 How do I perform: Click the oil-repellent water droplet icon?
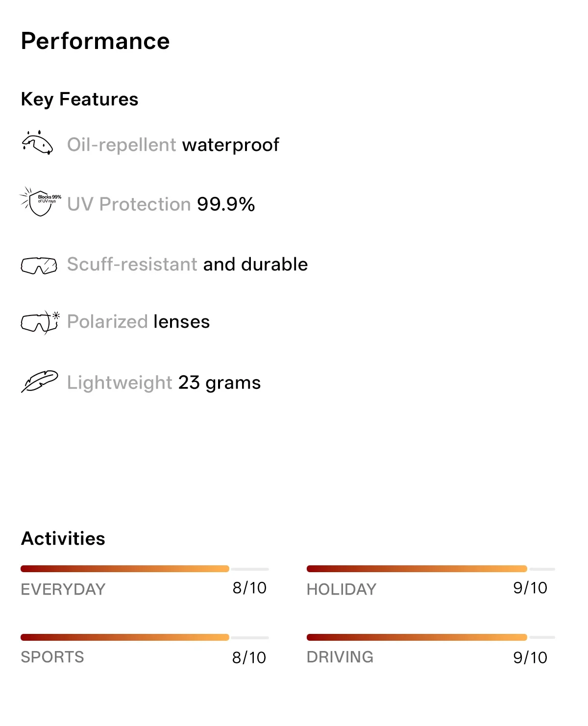(38, 143)
